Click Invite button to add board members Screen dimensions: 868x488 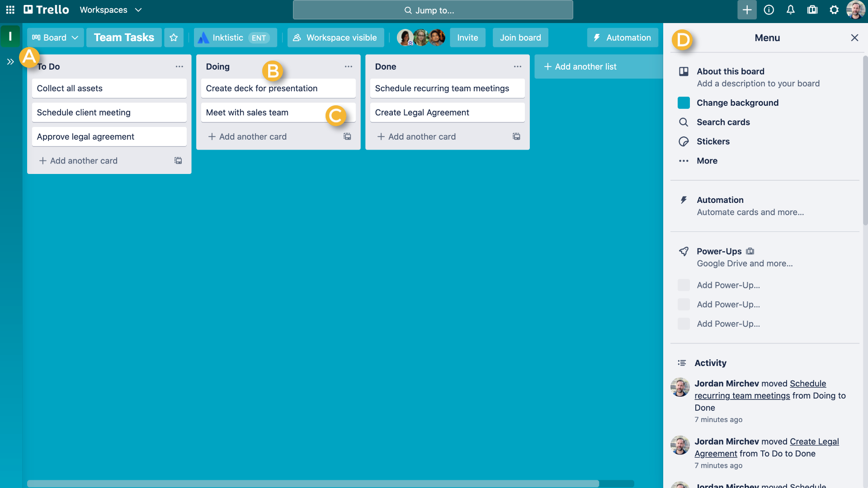467,37
